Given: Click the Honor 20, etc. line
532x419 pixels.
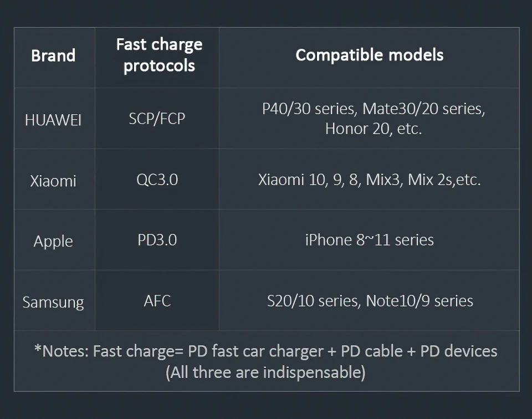Looking at the screenshot, I should pos(374,129).
